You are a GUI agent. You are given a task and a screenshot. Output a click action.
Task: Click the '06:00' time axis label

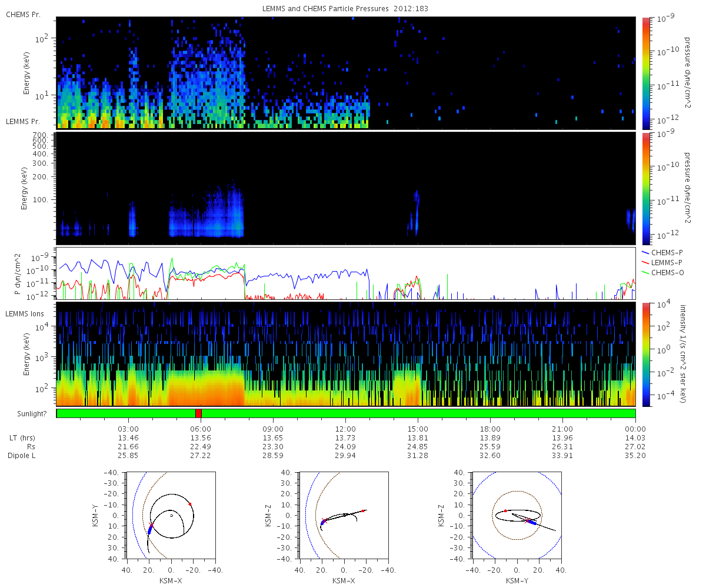(201, 429)
